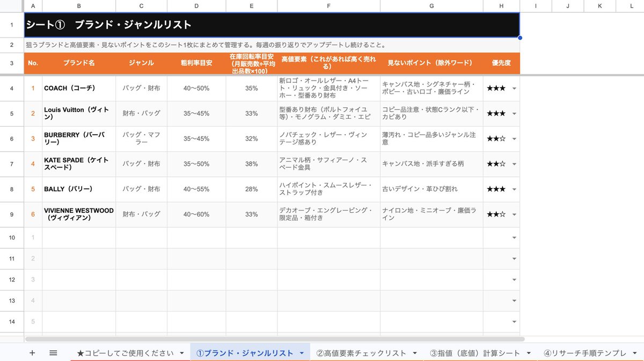Click the horizontal scrollbar at bottom

(274, 339)
